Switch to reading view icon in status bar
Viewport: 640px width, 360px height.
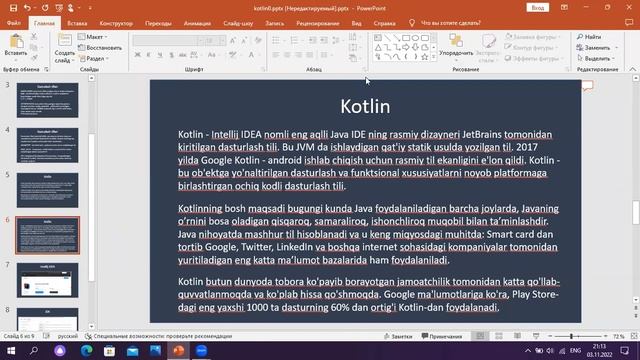click(517, 336)
